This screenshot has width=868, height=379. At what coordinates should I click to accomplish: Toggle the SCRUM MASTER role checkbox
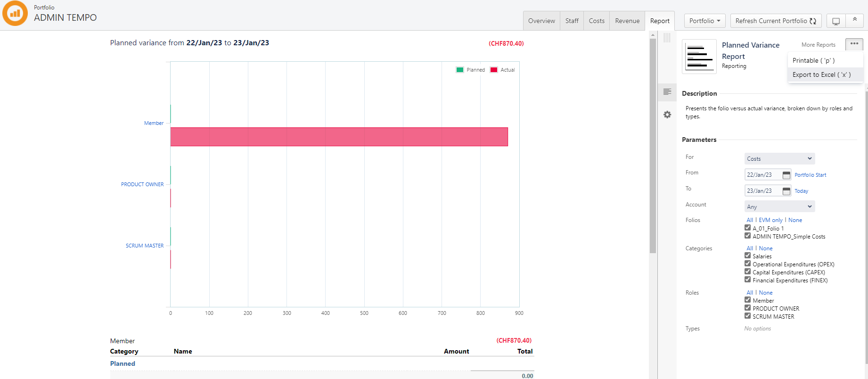747,316
